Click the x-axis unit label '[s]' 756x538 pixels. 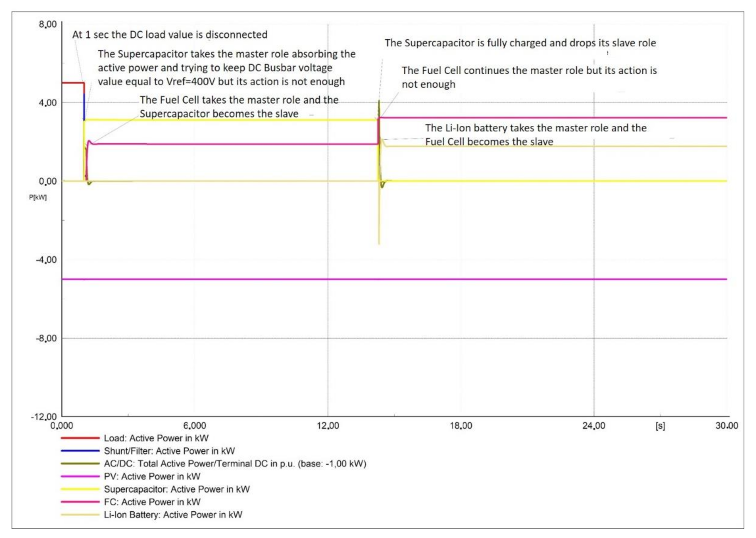click(660, 426)
